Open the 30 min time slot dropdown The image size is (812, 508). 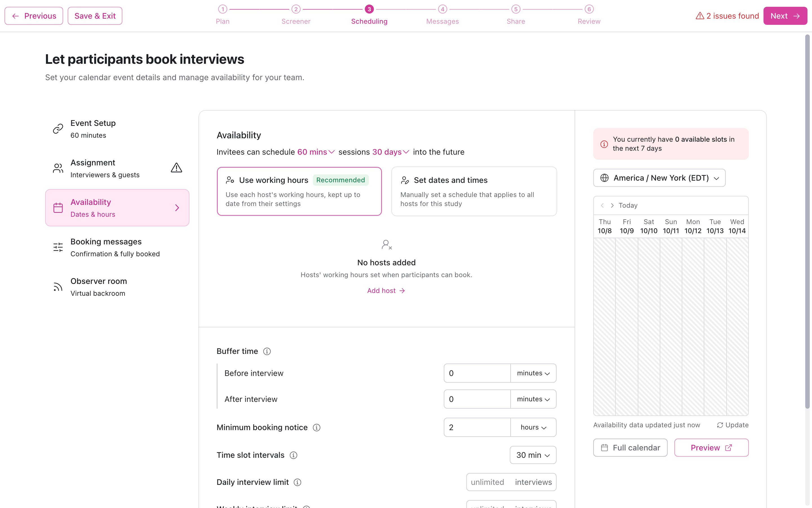(533, 455)
